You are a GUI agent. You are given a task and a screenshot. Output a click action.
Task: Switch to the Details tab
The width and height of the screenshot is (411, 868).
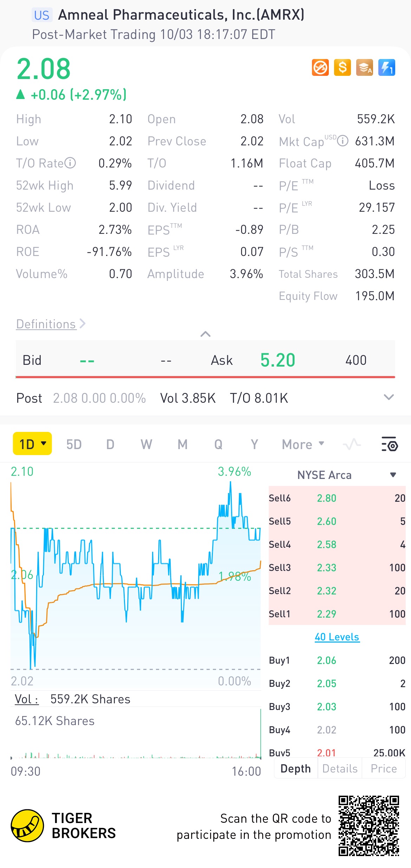pos(340,769)
